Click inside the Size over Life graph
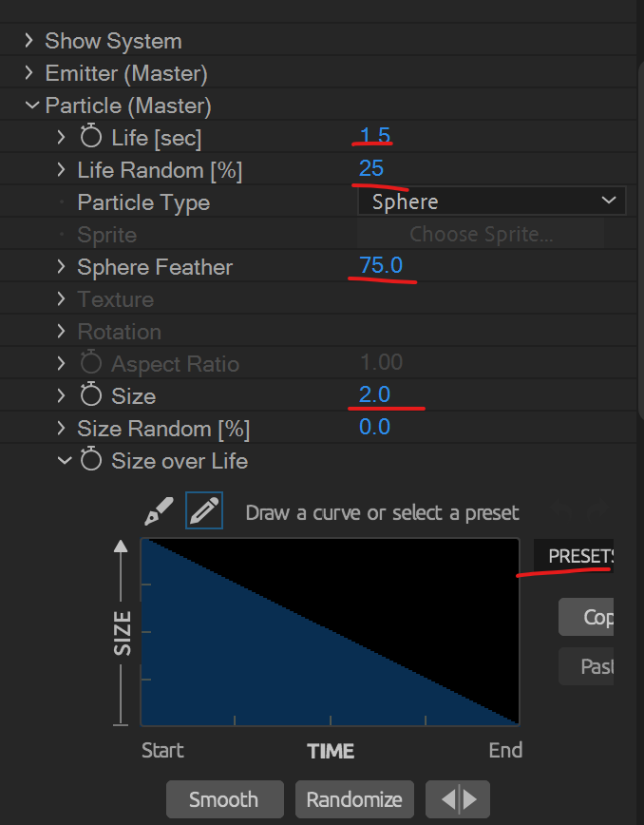 click(x=330, y=632)
